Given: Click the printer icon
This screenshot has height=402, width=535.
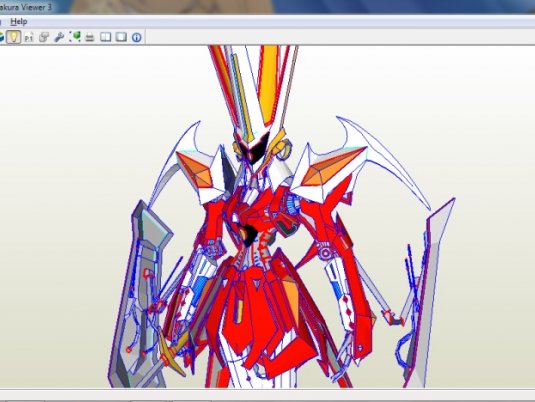Looking at the screenshot, I should coord(90,37).
